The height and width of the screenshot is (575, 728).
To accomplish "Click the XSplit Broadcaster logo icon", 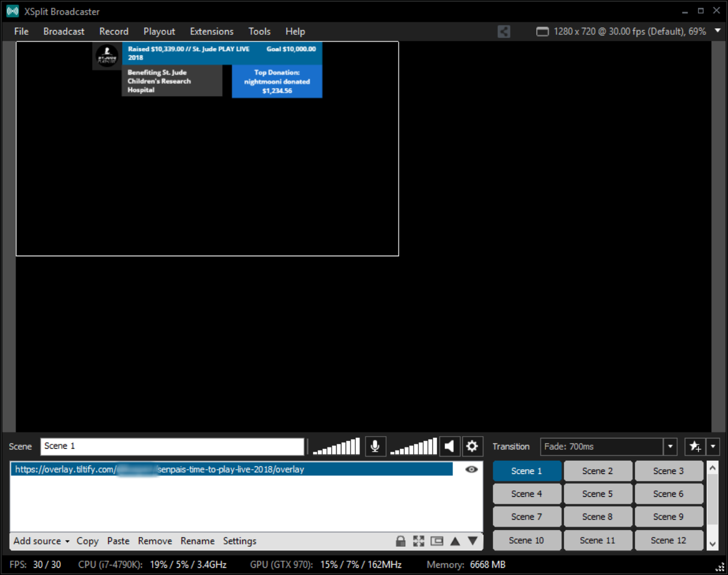I will tap(12, 11).
